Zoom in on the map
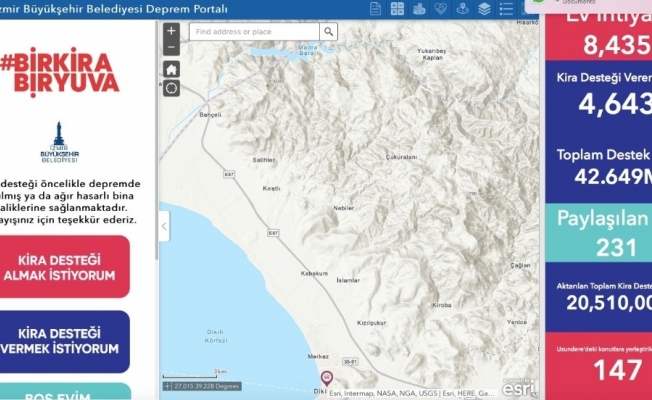 pos(172,31)
